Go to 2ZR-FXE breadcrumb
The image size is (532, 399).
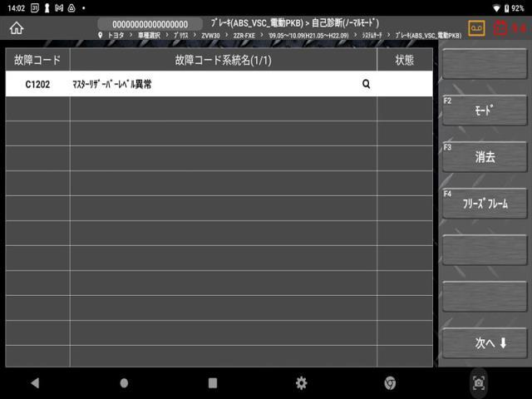244,35
